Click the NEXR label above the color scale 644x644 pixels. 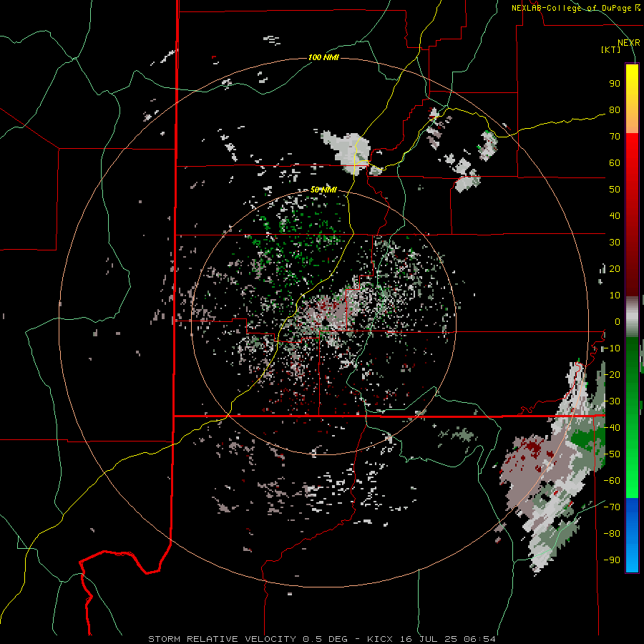[x=629, y=43]
